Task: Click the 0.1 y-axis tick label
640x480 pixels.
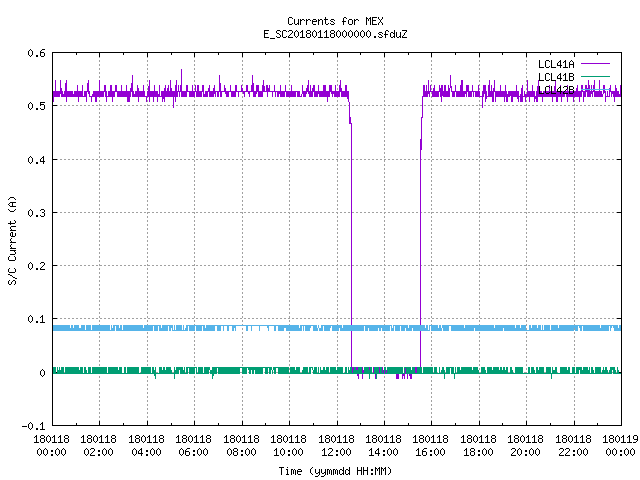Action: pos(36,319)
